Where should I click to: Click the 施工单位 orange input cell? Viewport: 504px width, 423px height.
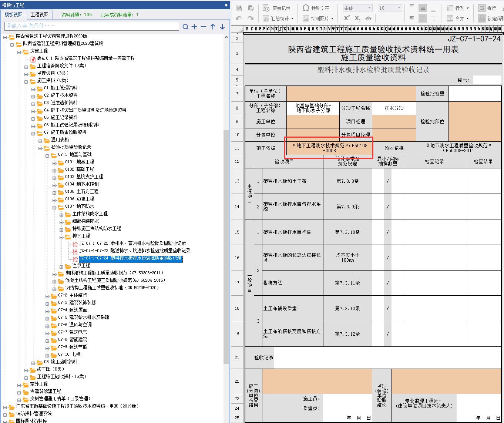[313, 121]
